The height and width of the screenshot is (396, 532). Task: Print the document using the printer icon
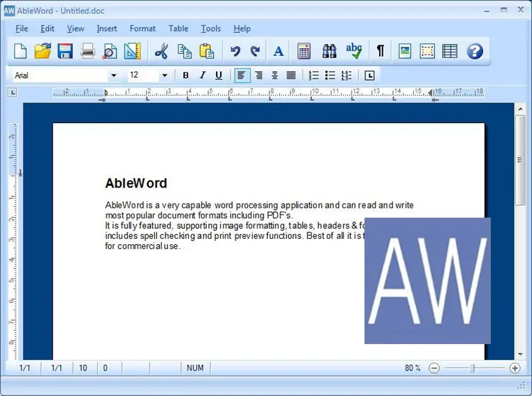point(87,51)
